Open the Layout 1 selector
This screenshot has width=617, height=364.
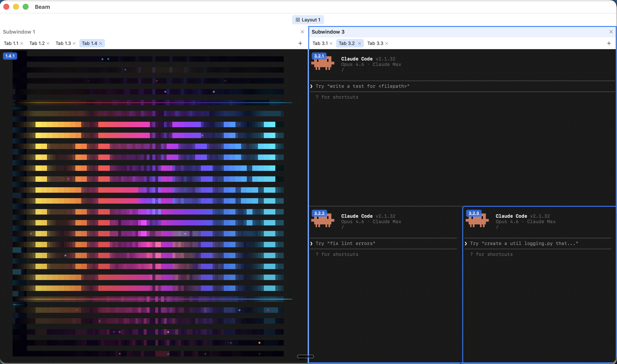pyautogui.click(x=308, y=20)
